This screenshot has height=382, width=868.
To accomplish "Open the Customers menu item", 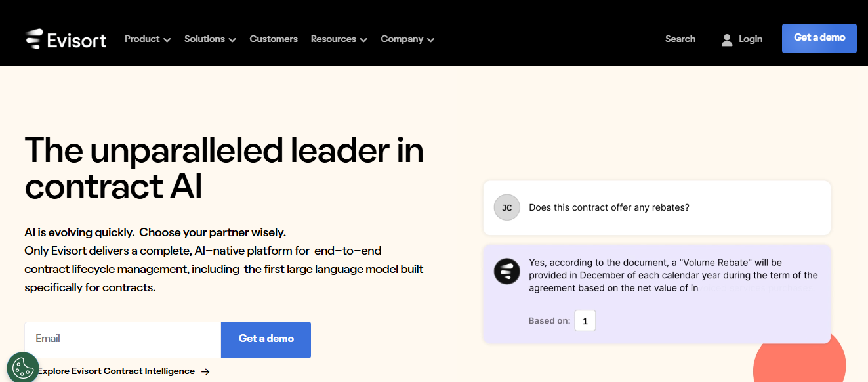I will click(x=274, y=39).
